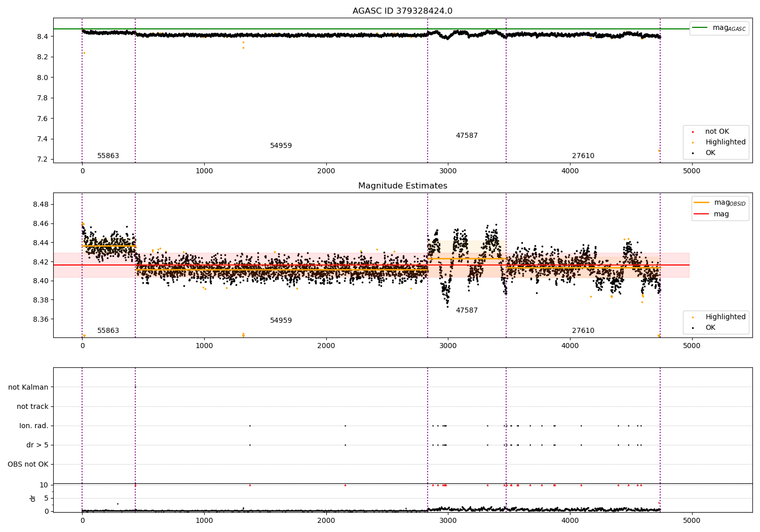Click obsid label "47587" in AGASC ID plot

tap(467, 136)
